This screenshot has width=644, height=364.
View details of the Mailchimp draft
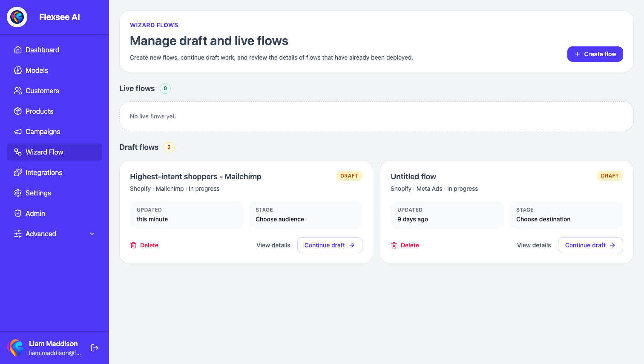pyautogui.click(x=273, y=245)
